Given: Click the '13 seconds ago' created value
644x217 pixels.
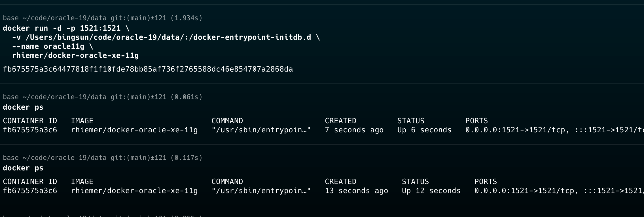Looking at the screenshot, I should (357, 191).
